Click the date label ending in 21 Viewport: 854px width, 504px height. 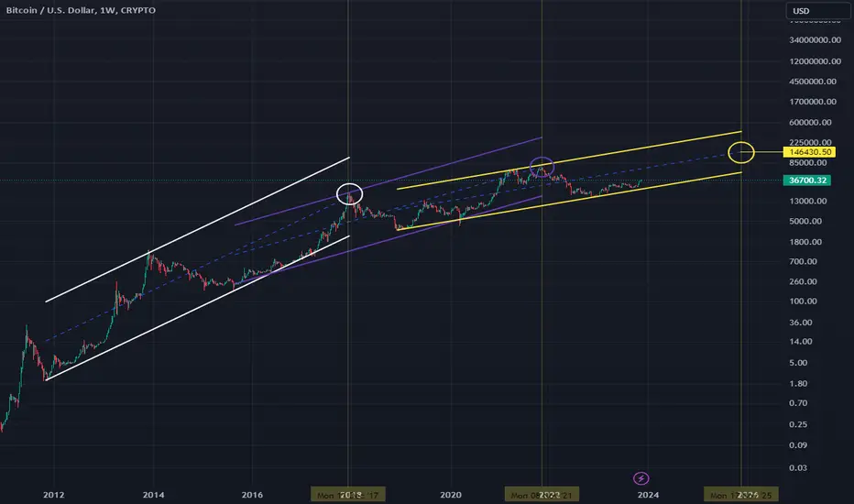click(x=542, y=495)
